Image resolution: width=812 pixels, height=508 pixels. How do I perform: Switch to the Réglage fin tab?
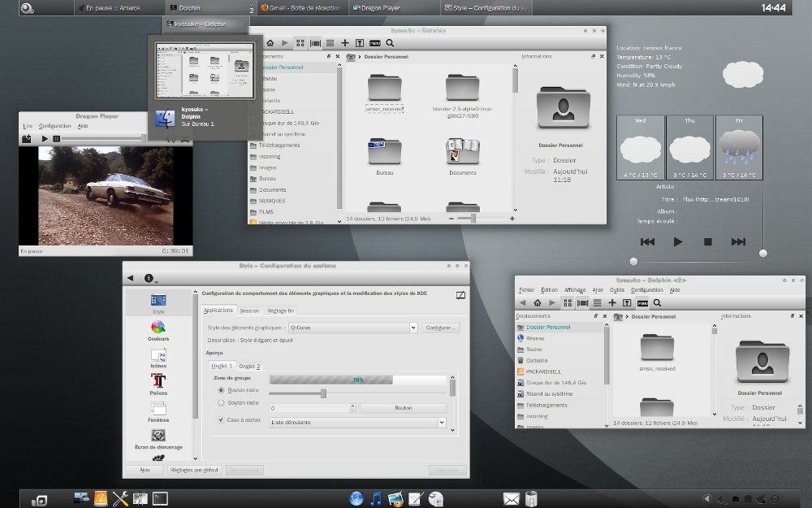(280, 310)
